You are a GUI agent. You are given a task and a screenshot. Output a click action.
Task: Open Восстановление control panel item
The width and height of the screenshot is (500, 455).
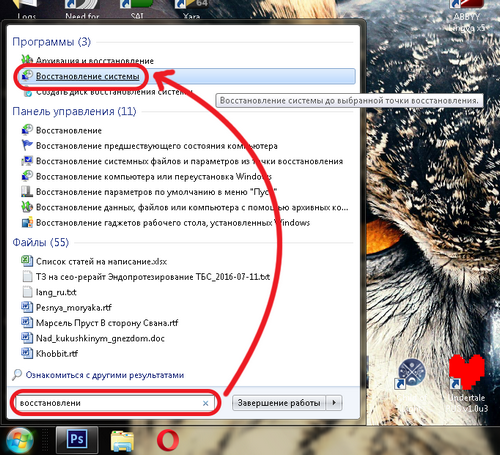[69, 130]
